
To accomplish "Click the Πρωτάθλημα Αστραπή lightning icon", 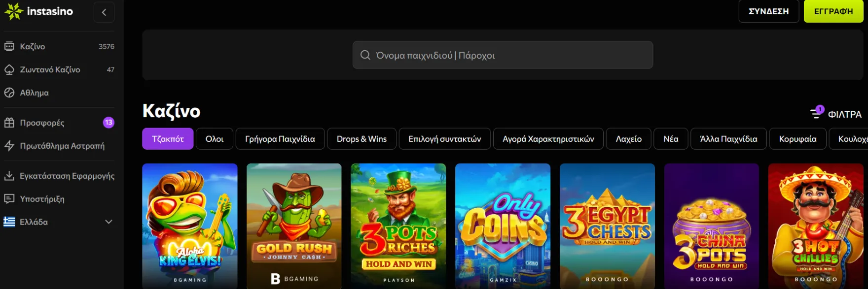I will pyautogui.click(x=9, y=146).
